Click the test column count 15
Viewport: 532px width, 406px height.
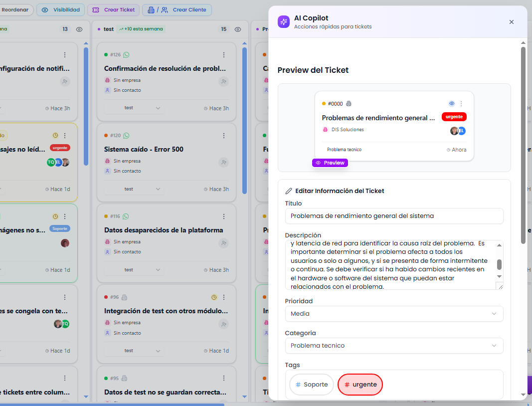point(223,29)
